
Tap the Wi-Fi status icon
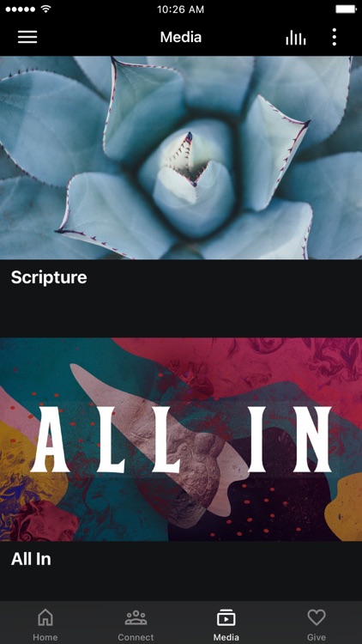pyautogui.click(x=46, y=9)
